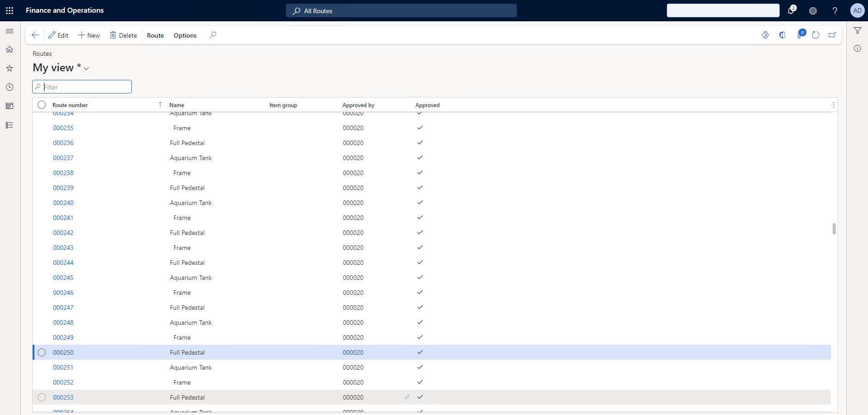Open notifications bell icon
The width and height of the screenshot is (868, 415).
[791, 10]
